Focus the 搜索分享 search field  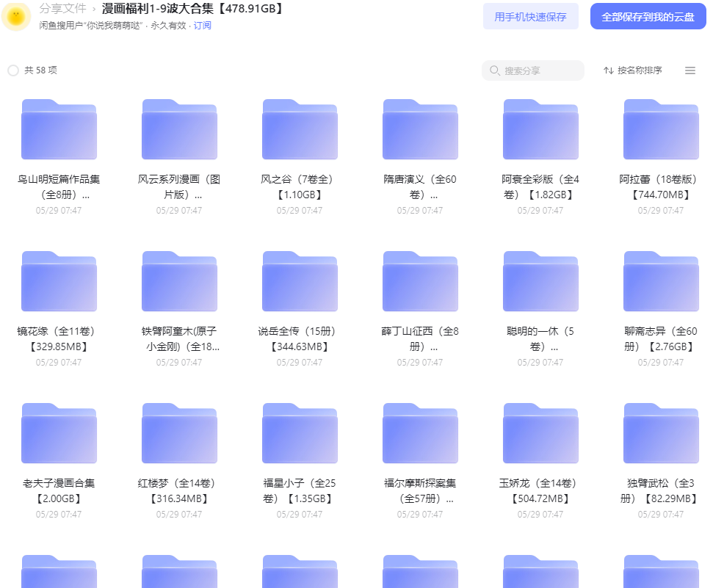point(533,70)
